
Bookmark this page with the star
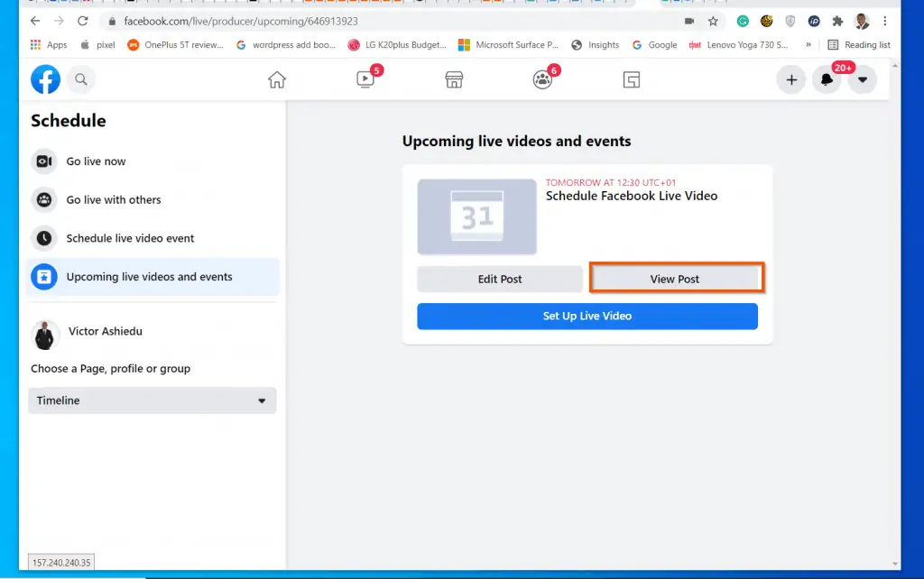(x=713, y=22)
